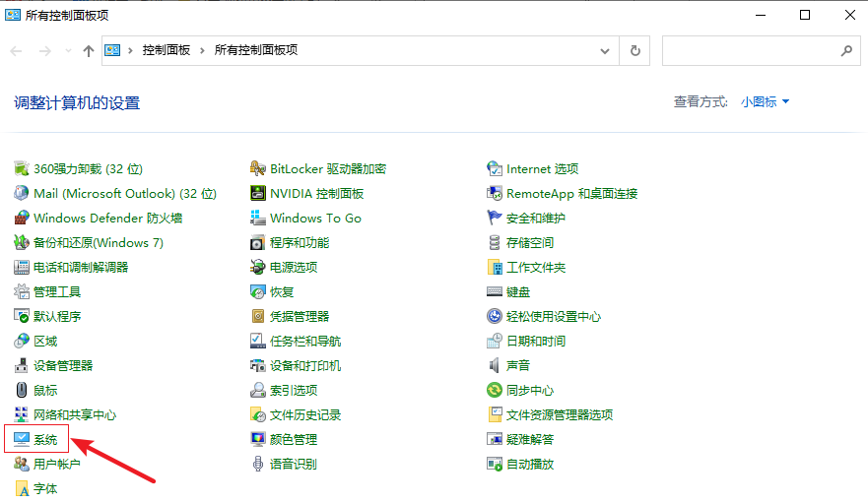Click the 所有控制面板项 breadcrumb segment
Viewport: 868px width, 503px height.
(x=255, y=50)
